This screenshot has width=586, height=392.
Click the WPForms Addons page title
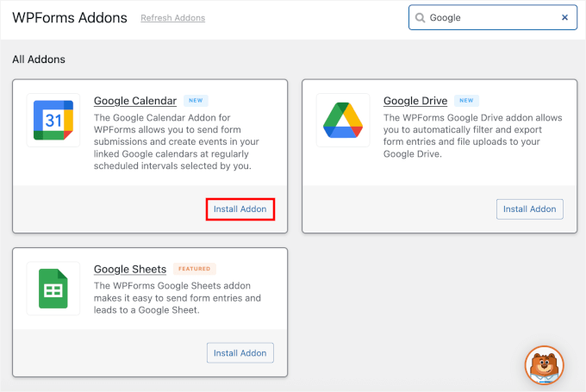pos(70,18)
